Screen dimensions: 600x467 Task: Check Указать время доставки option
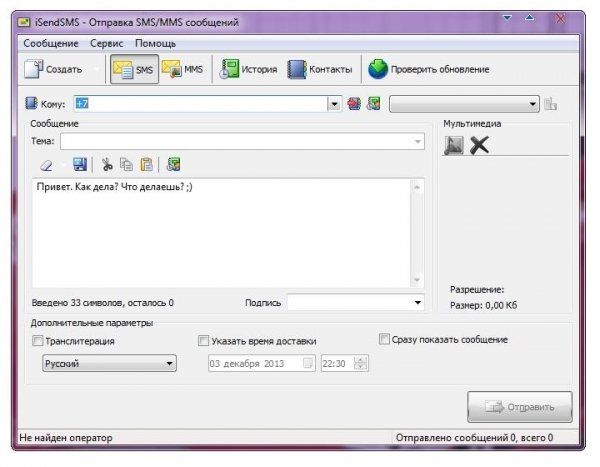203,341
